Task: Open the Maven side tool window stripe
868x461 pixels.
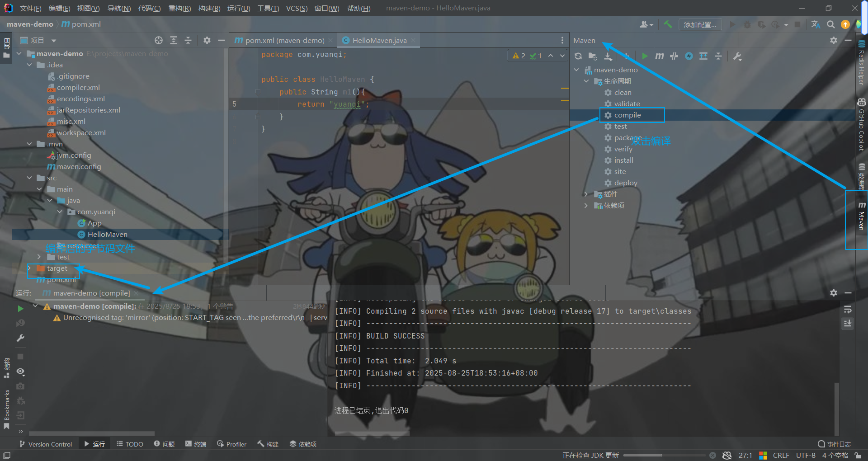Action: point(861,216)
